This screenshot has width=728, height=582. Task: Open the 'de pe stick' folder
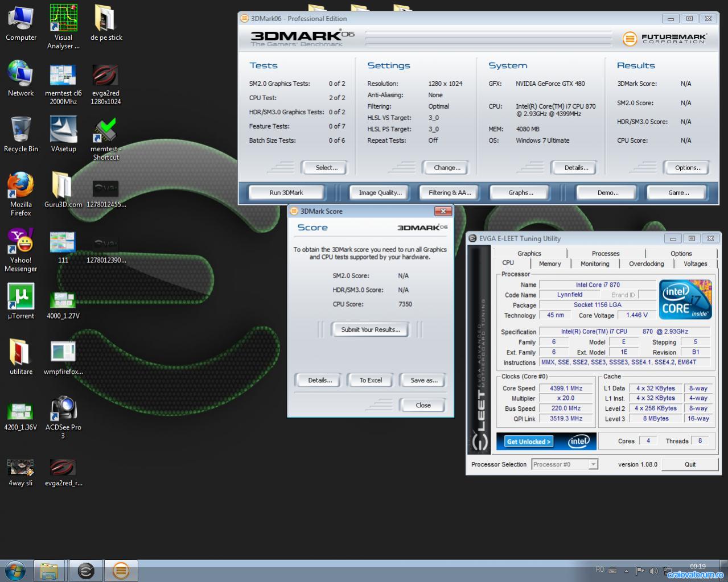pyautogui.click(x=106, y=23)
